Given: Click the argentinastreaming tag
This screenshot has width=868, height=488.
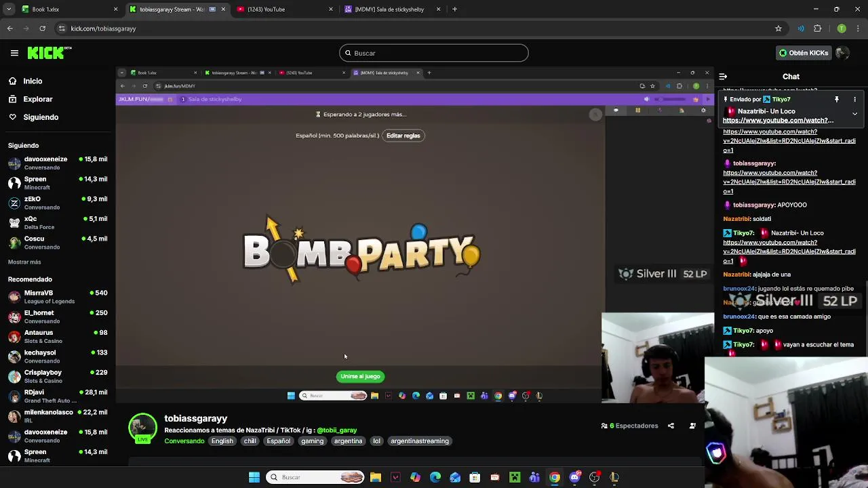Looking at the screenshot, I should coord(420,441).
